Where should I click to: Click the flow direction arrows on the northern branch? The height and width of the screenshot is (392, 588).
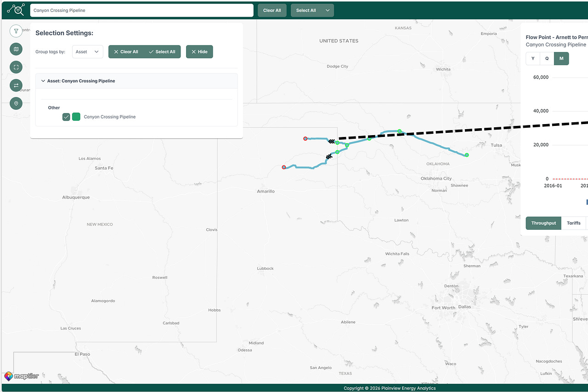click(331, 142)
